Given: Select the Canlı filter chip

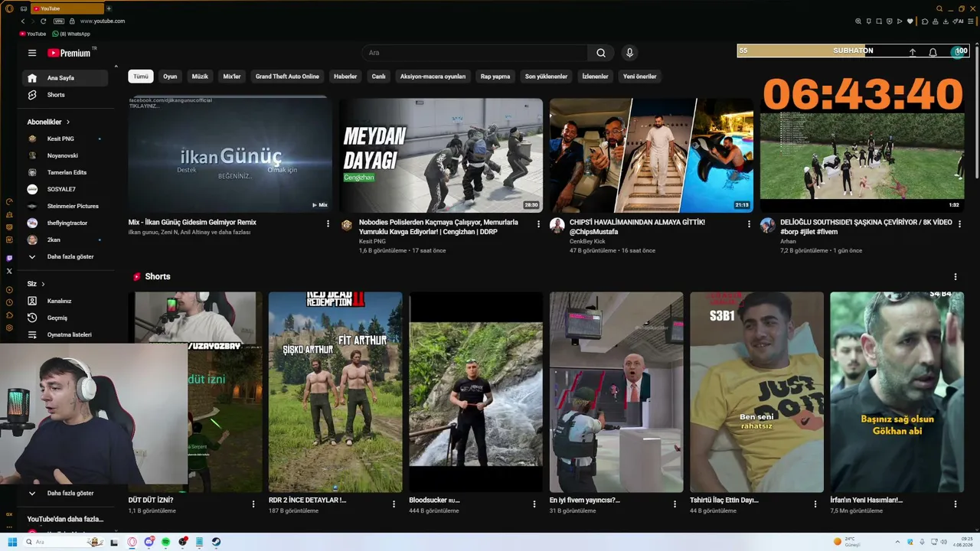Looking at the screenshot, I should [x=378, y=77].
